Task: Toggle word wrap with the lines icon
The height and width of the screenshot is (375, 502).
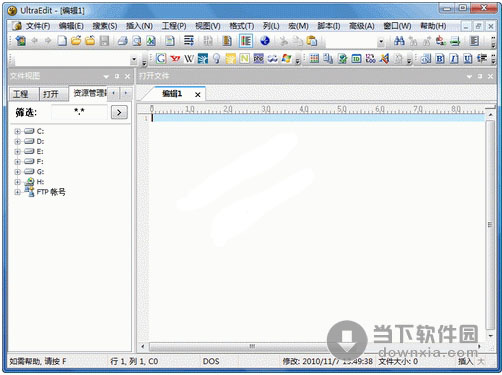Action: point(189,41)
